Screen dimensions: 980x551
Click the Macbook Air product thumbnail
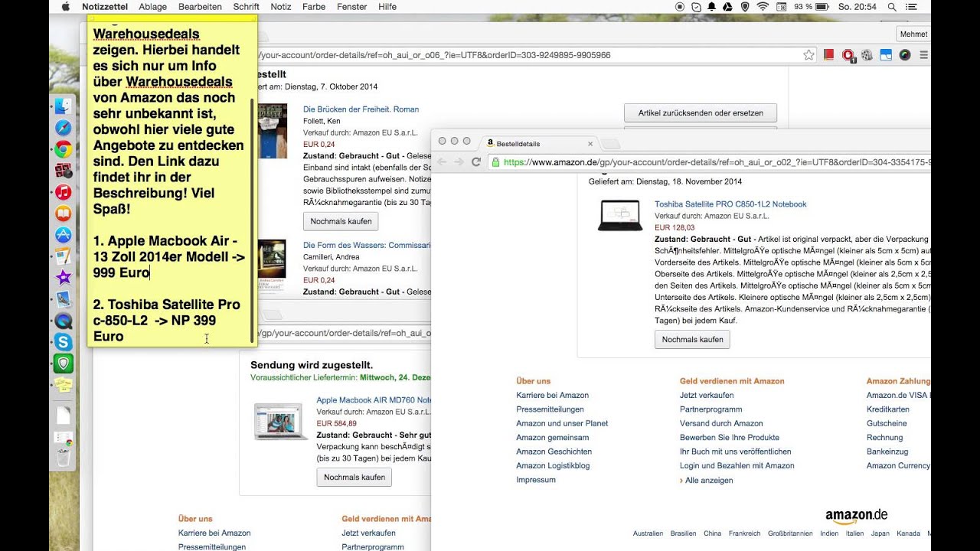[281, 421]
